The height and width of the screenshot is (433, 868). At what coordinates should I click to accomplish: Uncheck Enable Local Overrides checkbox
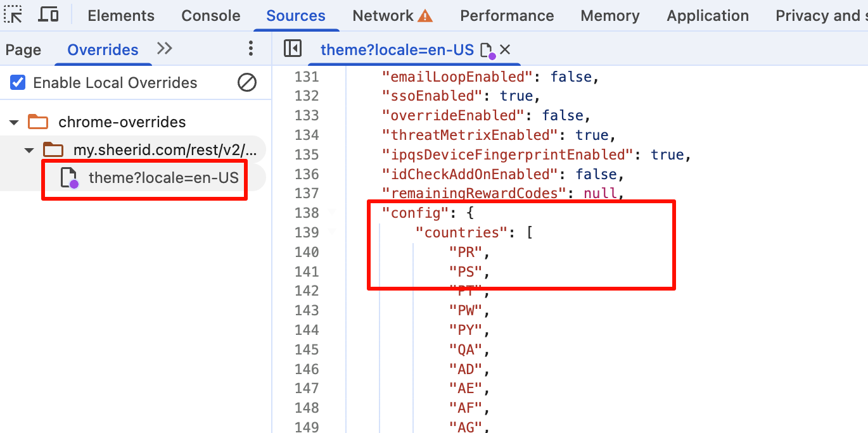click(18, 82)
